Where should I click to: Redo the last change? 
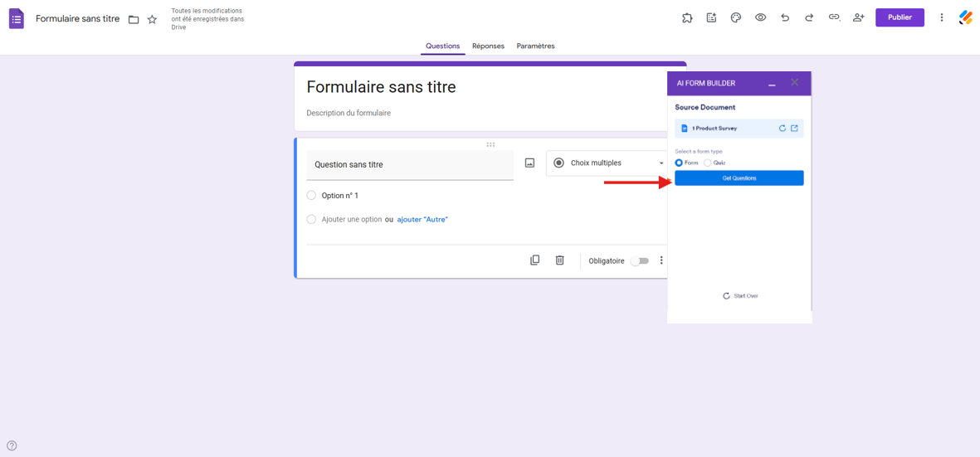point(809,17)
